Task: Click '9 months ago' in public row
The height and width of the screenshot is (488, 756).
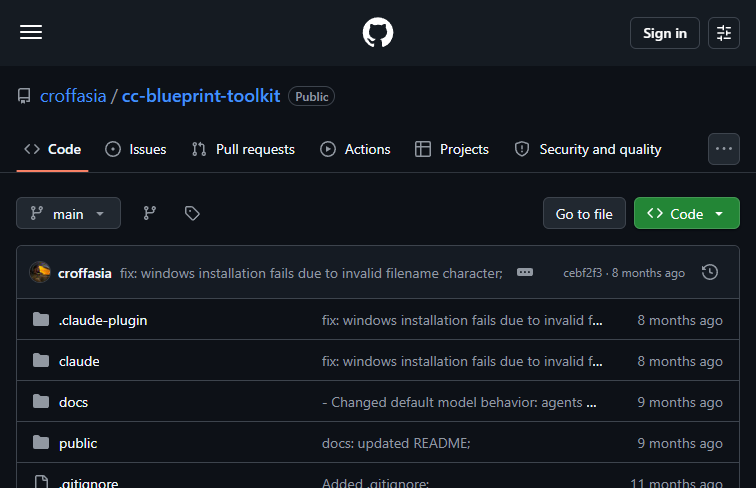Action: pos(680,443)
